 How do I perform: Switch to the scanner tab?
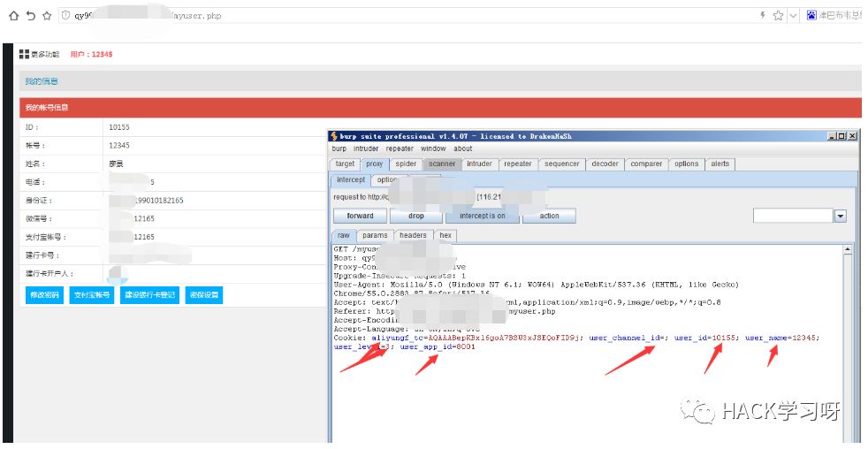point(442,164)
